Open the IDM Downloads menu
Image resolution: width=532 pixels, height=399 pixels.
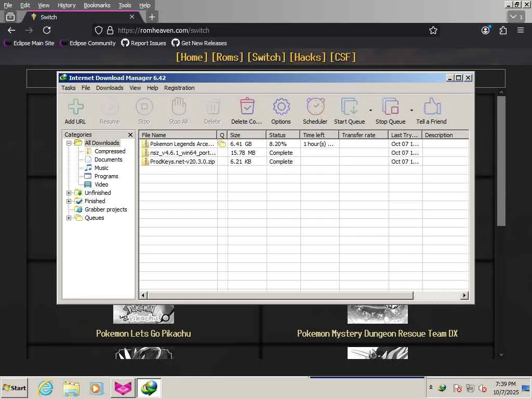point(110,88)
